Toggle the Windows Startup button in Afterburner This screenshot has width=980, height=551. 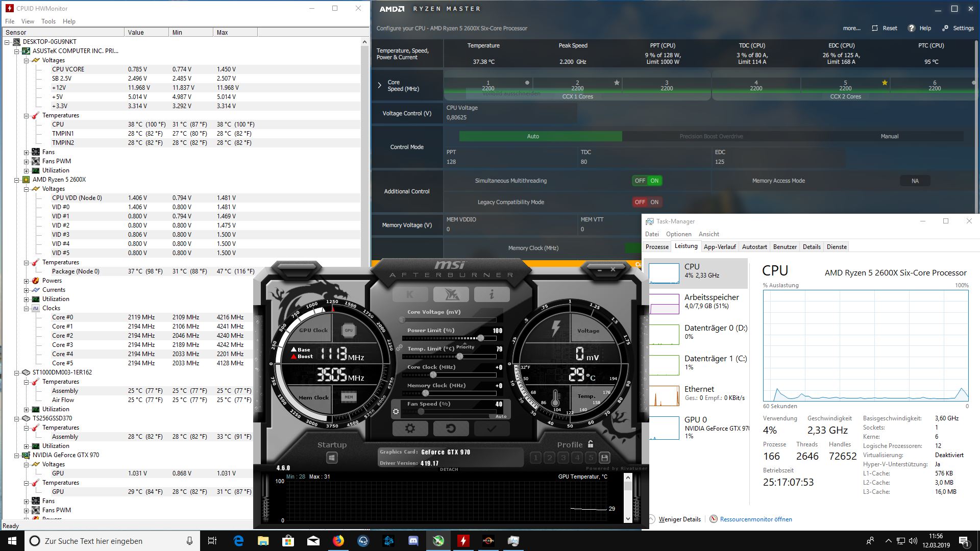[x=332, y=458]
